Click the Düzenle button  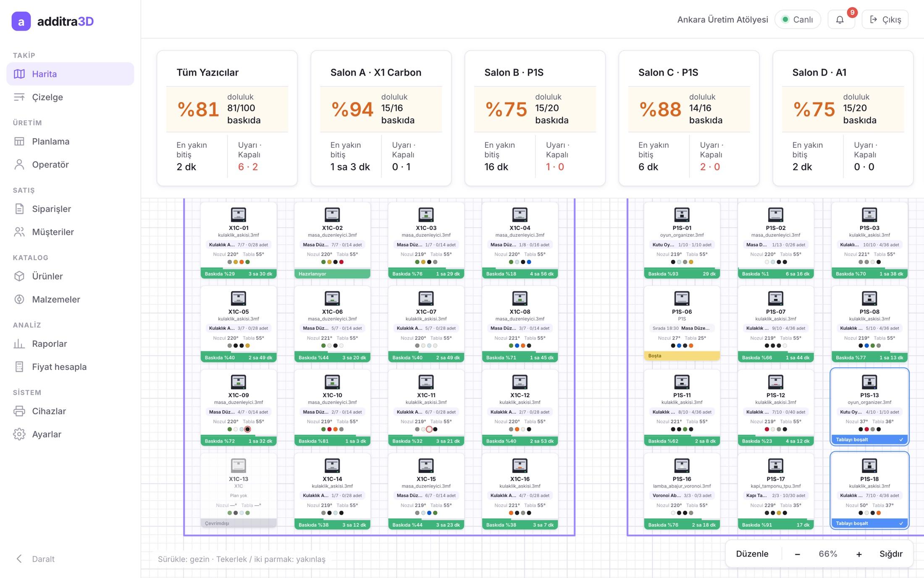pos(752,554)
